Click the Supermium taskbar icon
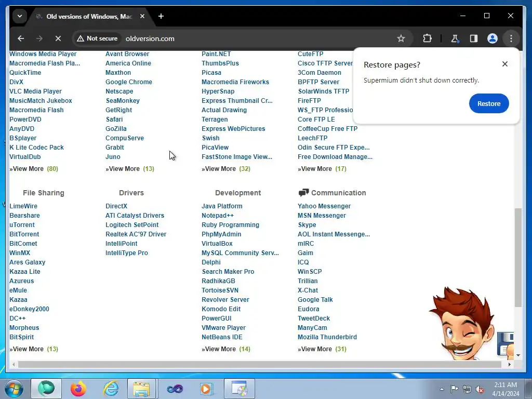The height and width of the screenshot is (399, 532). click(x=46, y=389)
